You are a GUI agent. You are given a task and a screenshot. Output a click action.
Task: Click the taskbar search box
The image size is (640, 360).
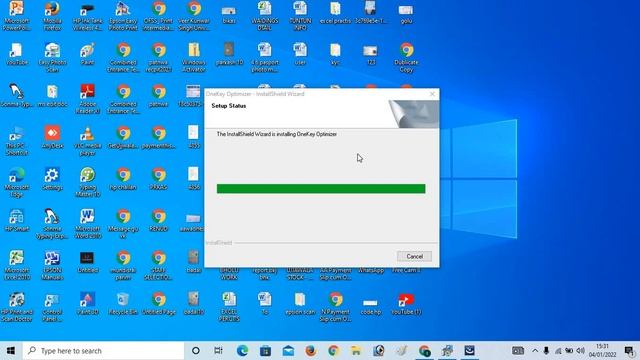point(103,351)
